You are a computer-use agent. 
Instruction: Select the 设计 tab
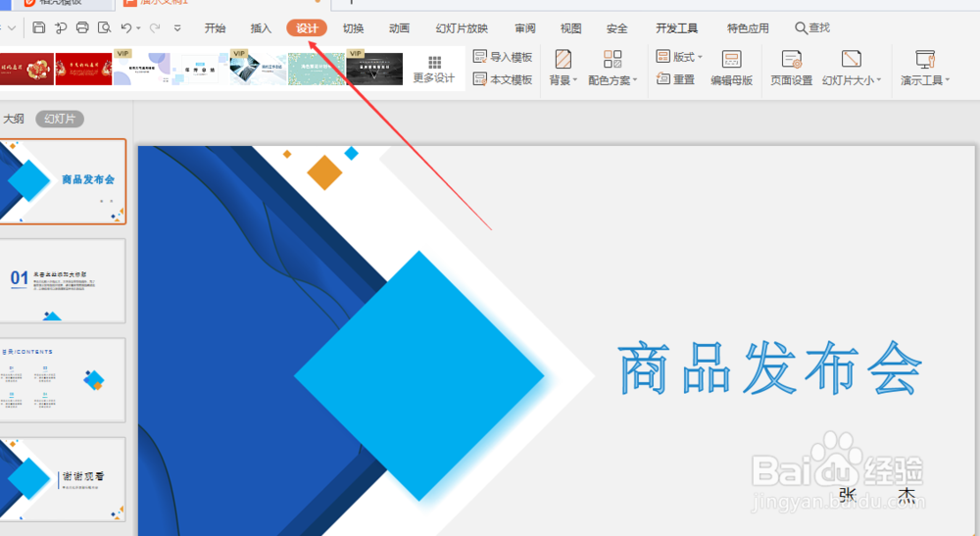click(307, 28)
